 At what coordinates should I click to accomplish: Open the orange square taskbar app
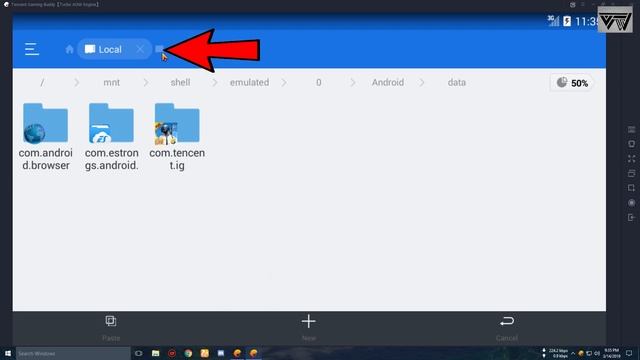(x=204, y=353)
